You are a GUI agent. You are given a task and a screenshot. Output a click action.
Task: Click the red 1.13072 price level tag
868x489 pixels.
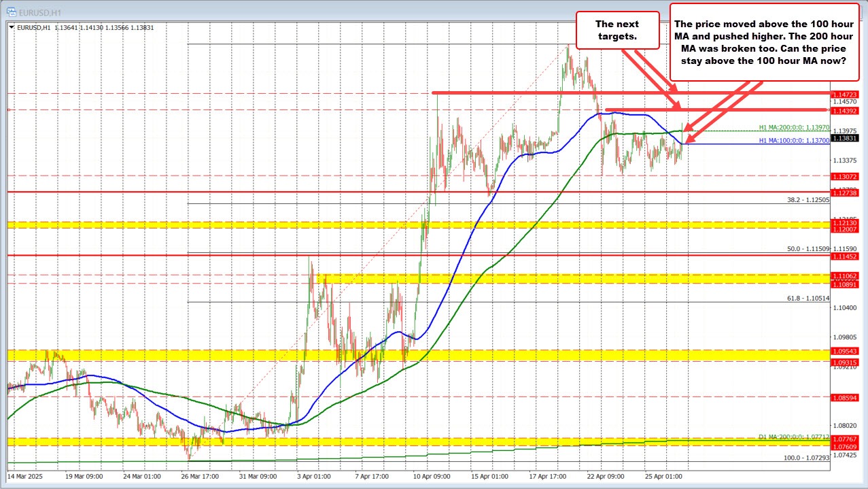pyautogui.click(x=845, y=177)
